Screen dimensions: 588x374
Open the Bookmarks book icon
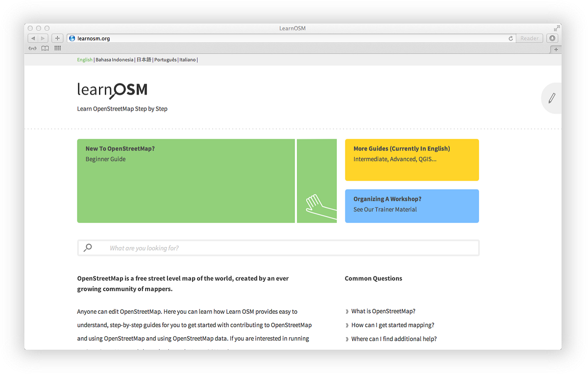45,48
